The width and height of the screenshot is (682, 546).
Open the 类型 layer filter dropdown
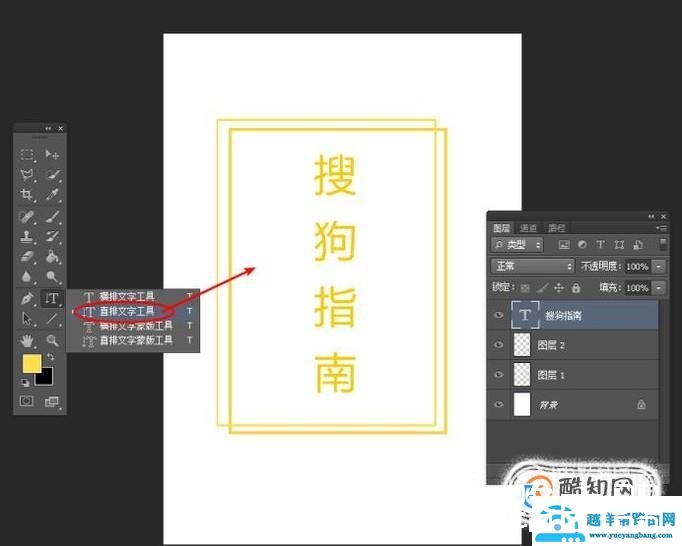click(517, 245)
